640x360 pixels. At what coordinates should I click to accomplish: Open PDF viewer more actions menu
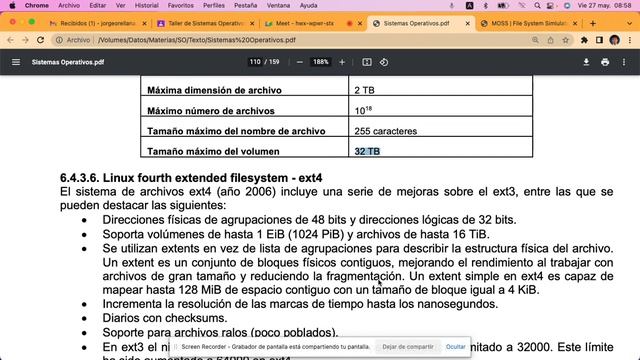[624, 62]
